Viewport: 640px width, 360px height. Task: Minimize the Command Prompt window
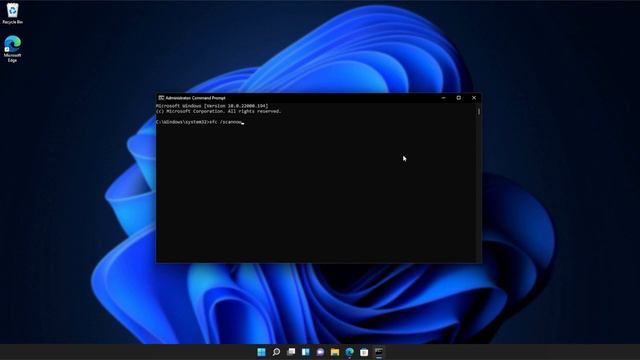coord(444,98)
